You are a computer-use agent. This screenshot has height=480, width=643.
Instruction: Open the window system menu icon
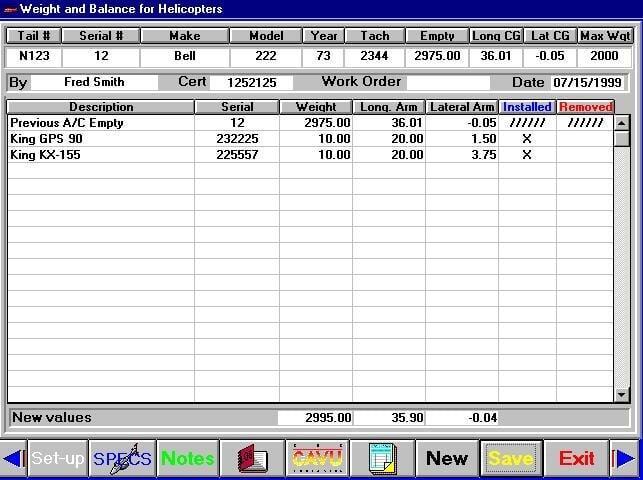pyautogui.click(x=10, y=9)
